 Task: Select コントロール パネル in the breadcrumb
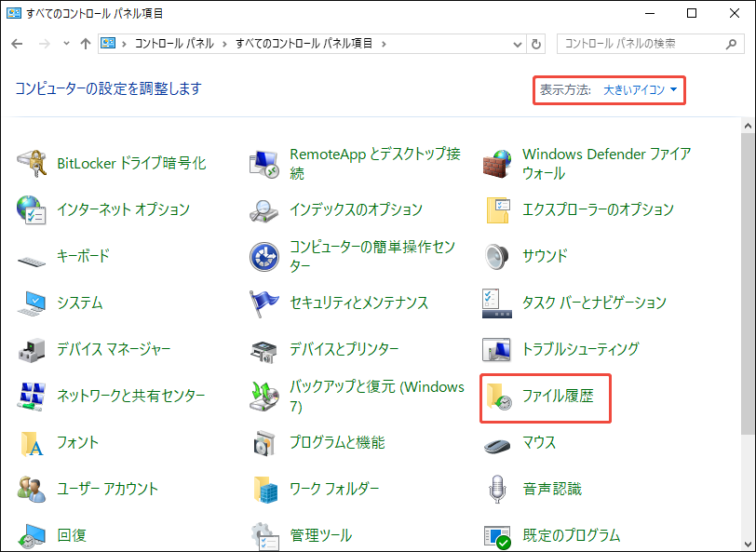tap(174, 44)
